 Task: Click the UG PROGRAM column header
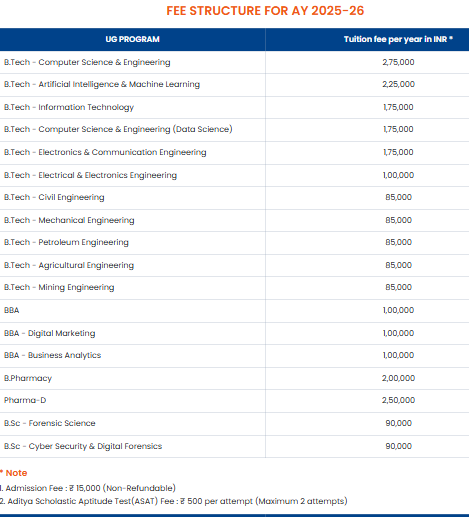click(x=132, y=39)
